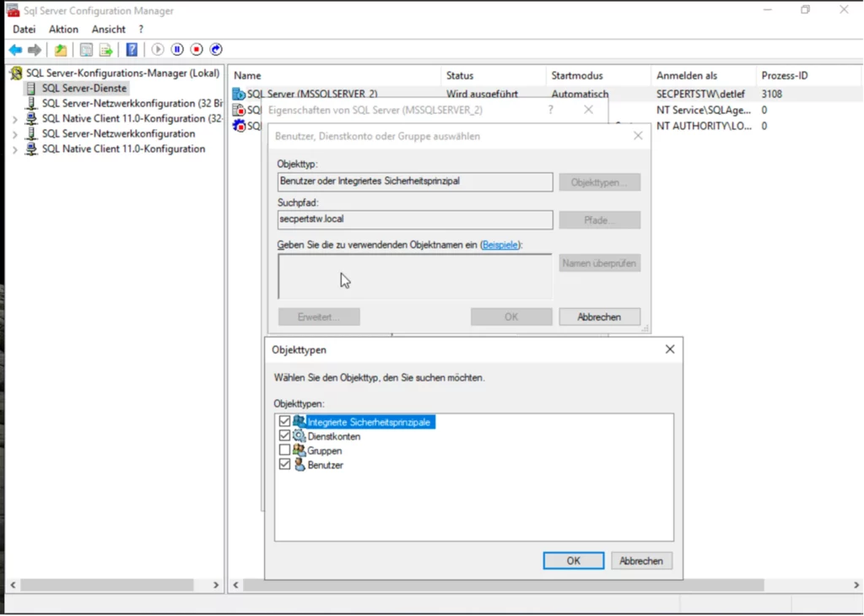Expand the SQL Native Client 11.0-Konfiguration (32 node
Screen dimensions: 864x616
click(15, 119)
